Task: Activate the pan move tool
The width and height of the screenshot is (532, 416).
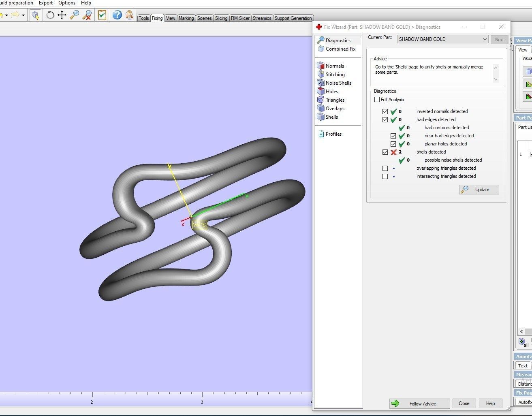Action: [x=62, y=15]
